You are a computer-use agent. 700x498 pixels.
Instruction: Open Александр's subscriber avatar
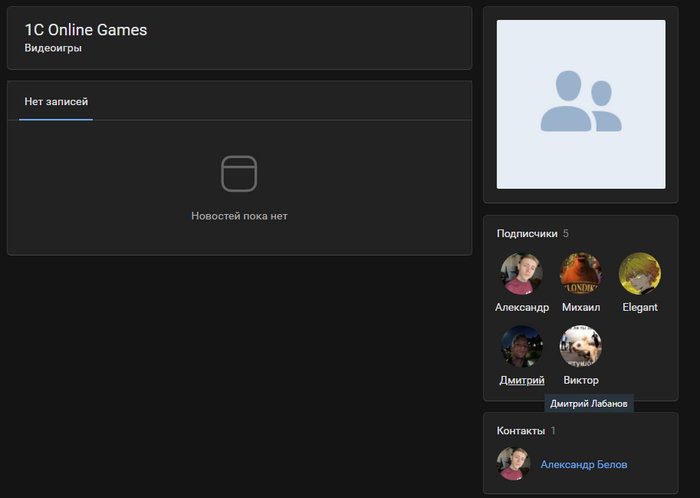(521, 273)
